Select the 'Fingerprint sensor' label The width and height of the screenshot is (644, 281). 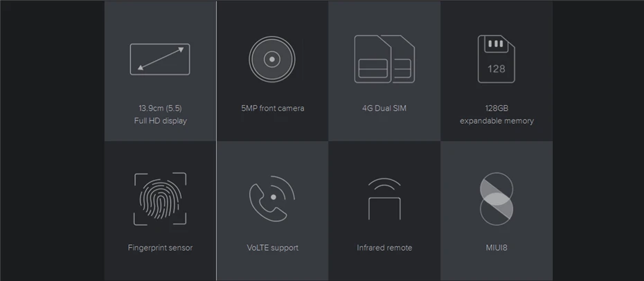(160, 248)
